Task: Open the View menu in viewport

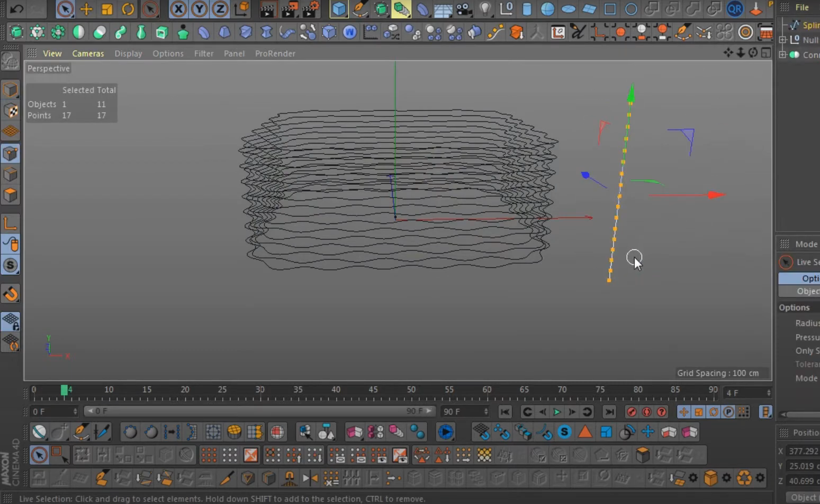Action: 52,53
